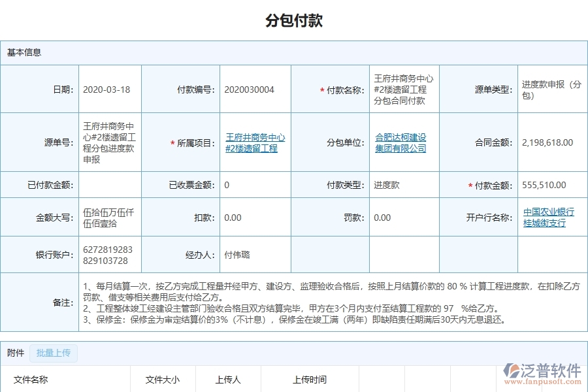This screenshot has height=392, width=588.
Task: Select the 付款名称 payment name cell
Action: [404, 90]
